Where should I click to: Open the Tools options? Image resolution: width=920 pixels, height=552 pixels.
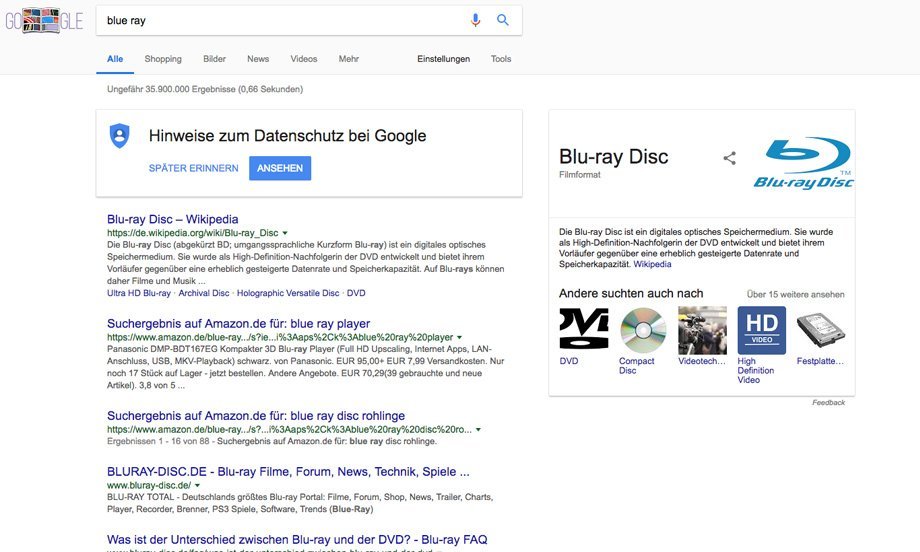coord(501,59)
